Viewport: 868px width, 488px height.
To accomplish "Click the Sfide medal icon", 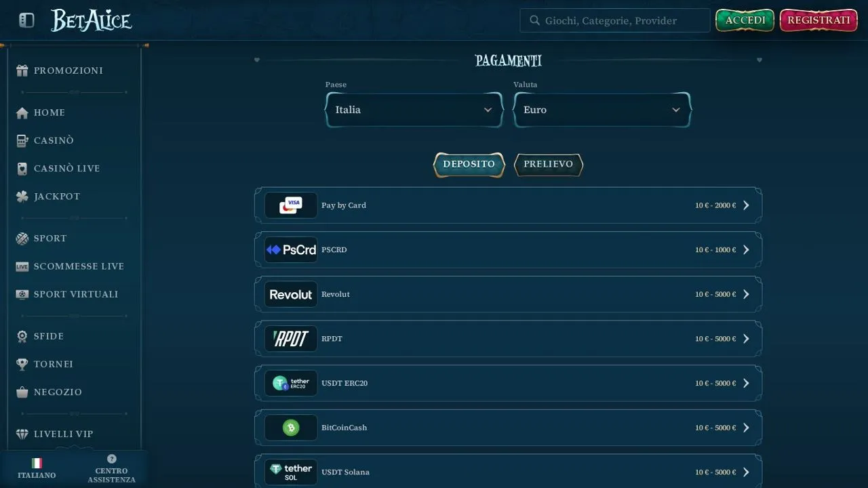I will click(x=22, y=336).
